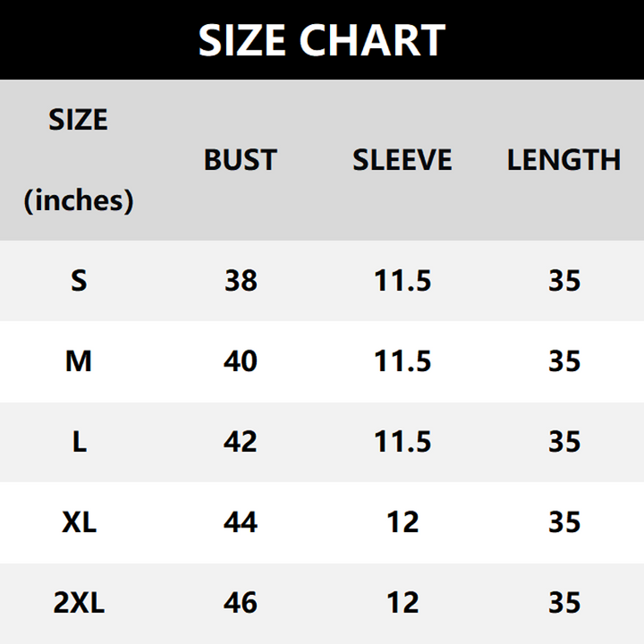
Task: Click sleeve value 11.5 in the L row
Action: 402,442
